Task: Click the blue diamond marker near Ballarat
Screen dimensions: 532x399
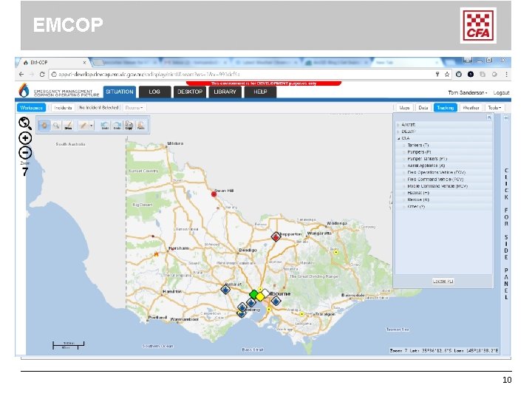Action: 225,290
